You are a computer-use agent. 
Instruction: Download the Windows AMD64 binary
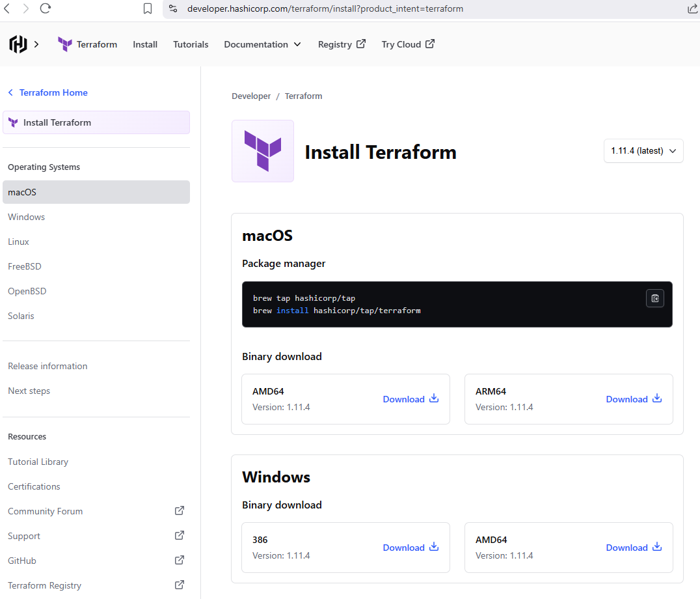click(634, 548)
